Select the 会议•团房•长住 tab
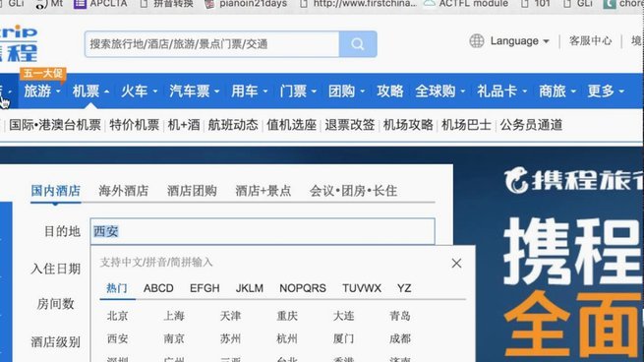Screen dimensions: 644x362 tap(353, 191)
